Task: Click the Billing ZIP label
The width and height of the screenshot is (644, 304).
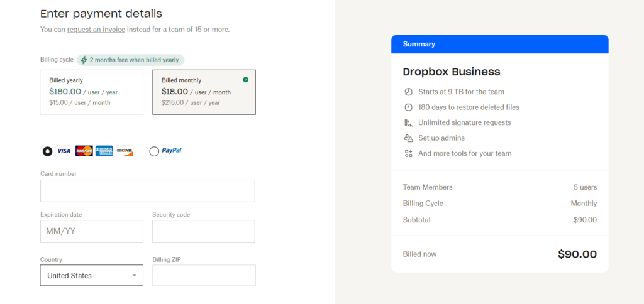Action: click(166, 259)
